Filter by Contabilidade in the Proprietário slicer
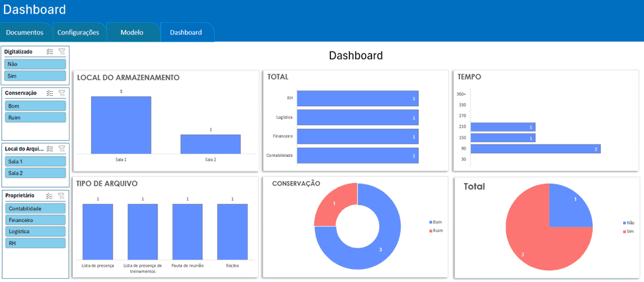Image resolution: width=644 pixels, height=282 pixels. [x=36, y=208]
